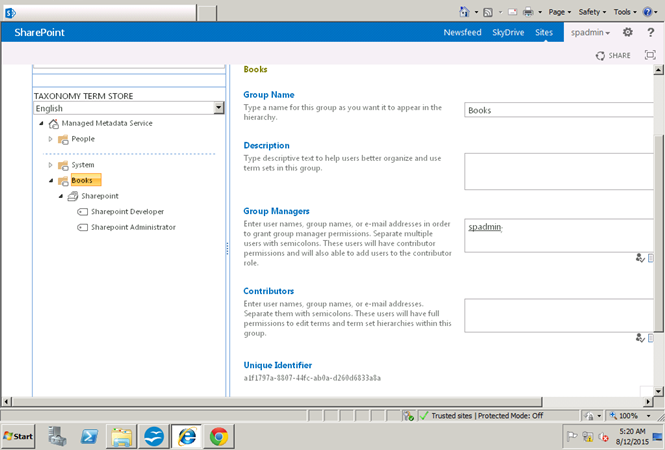Click the People group folder icon
The width and height of the screenshot is (665, 450).
coord(63,139)
